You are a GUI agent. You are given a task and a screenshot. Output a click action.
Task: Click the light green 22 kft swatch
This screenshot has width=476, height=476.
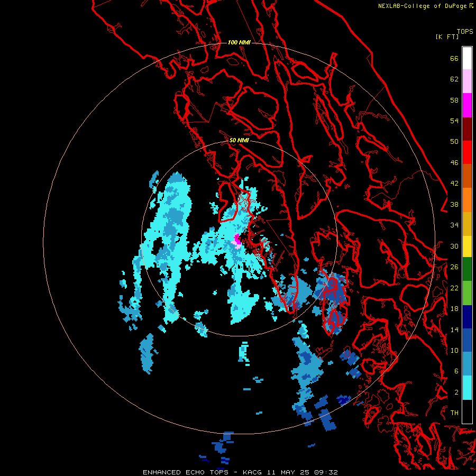[467, 293]
